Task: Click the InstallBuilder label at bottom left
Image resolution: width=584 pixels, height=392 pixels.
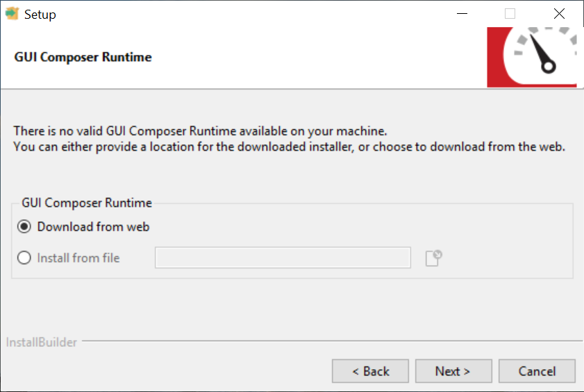Action: pos(42,342)
